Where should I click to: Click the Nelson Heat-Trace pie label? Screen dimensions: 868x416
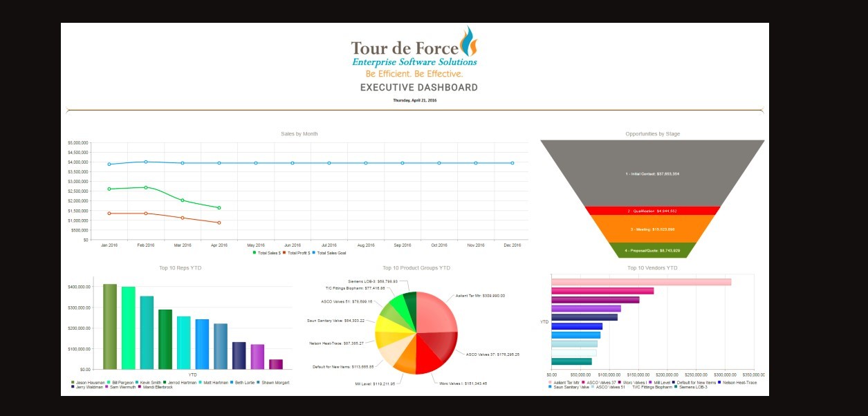click(x=337, y=343)
